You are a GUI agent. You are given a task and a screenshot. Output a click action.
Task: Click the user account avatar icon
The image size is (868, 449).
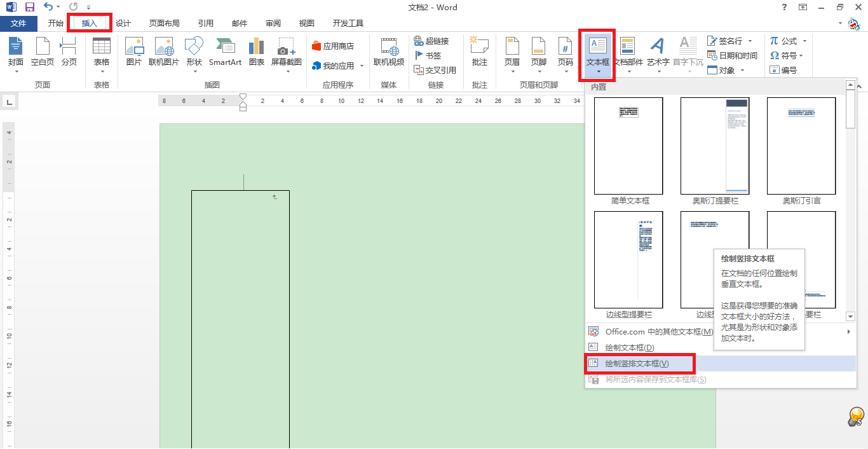pyautogui.click(x=855, y=24)
